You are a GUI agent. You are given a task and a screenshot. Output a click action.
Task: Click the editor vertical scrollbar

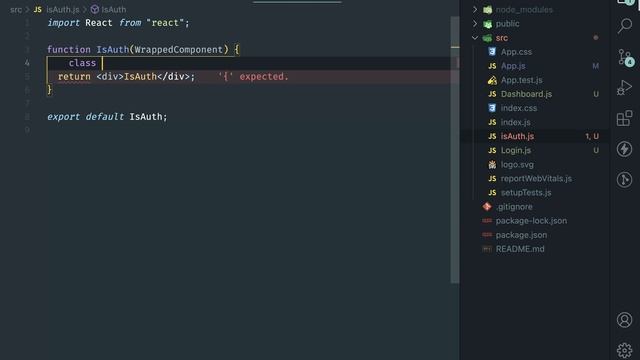coord(455,149)
